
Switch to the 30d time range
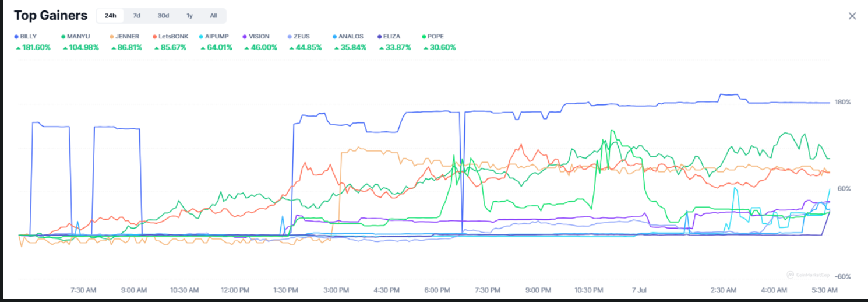[x=163, y=16]
